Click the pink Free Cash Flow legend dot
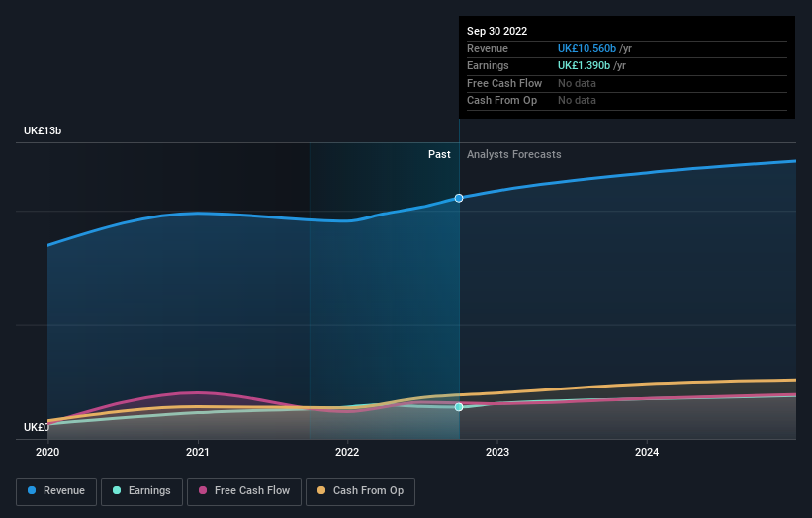Screen dimensions: 812x518 (x=203, y=490)
